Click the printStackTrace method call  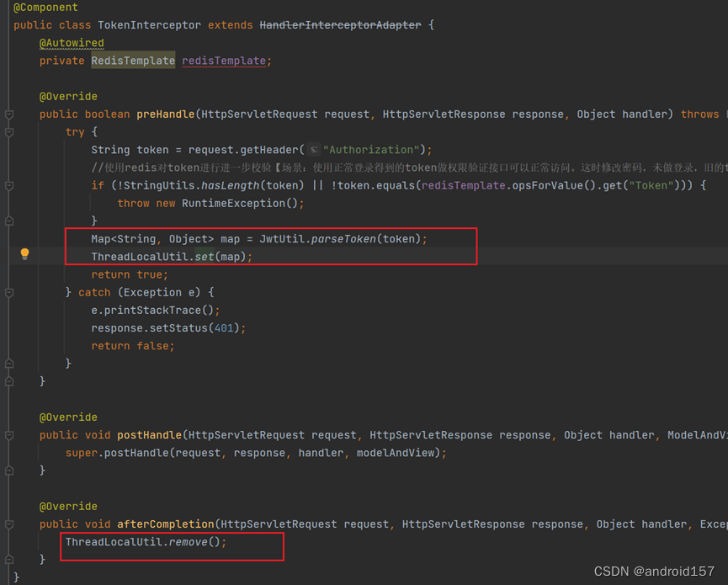tap(152, 310)
